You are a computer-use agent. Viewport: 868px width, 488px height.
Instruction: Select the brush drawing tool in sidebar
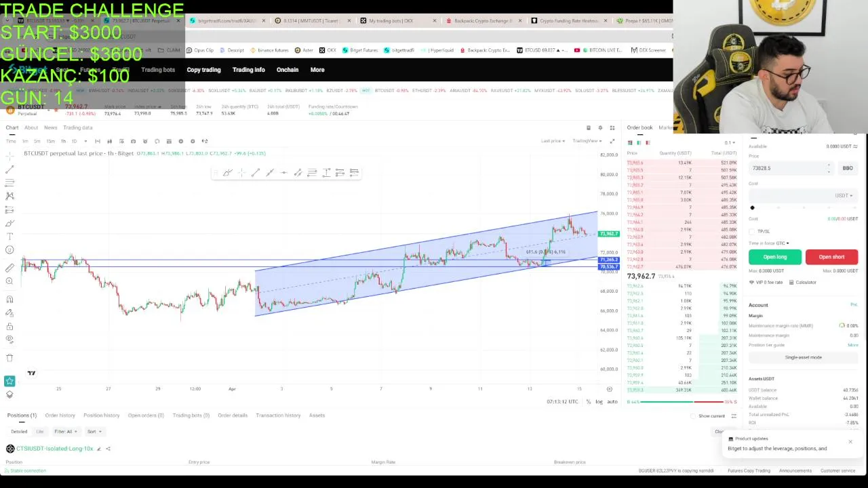[9, 223]
